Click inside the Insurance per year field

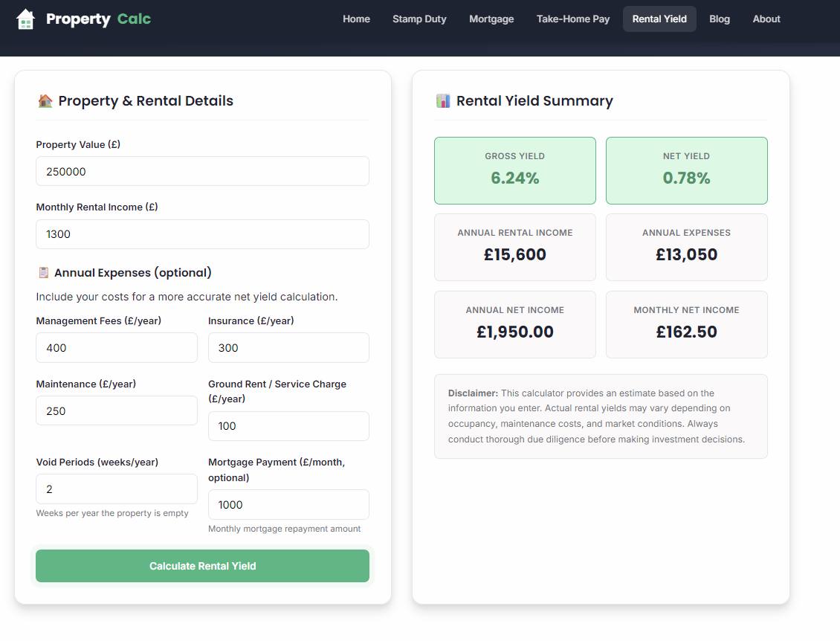[x=288, y=347]
